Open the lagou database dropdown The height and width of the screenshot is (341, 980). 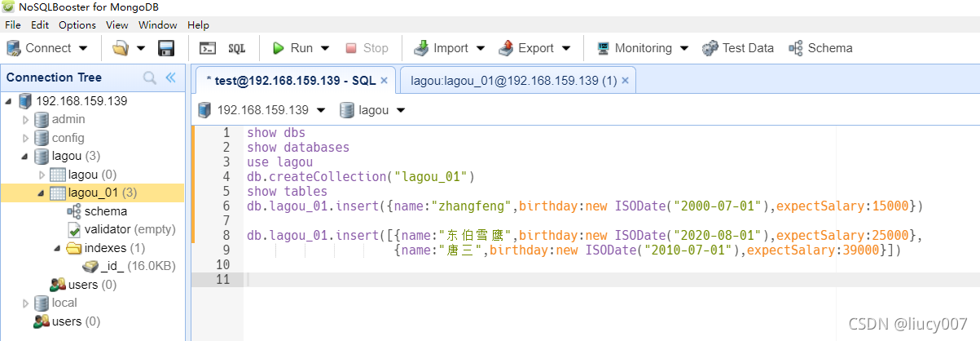click(x=401, y=110)
